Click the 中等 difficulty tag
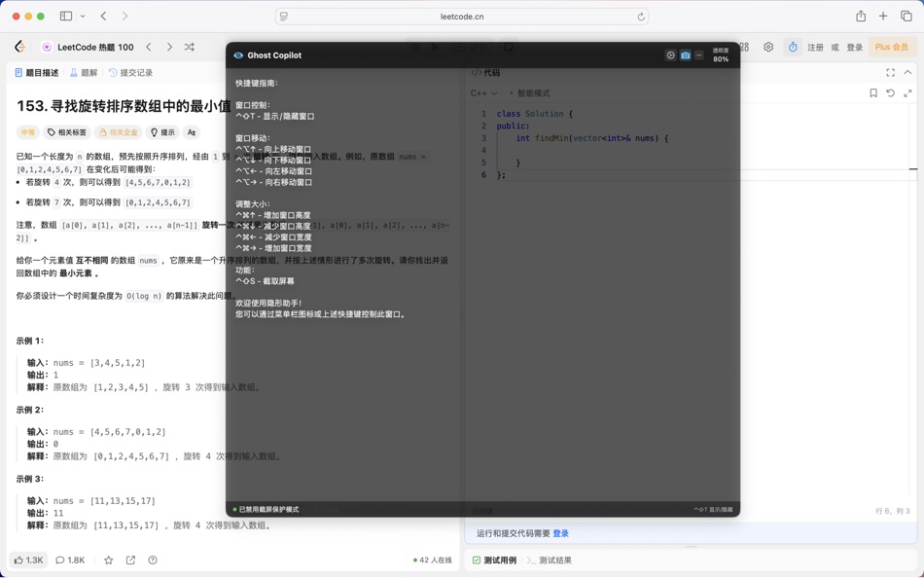 [x=27, y=132]
